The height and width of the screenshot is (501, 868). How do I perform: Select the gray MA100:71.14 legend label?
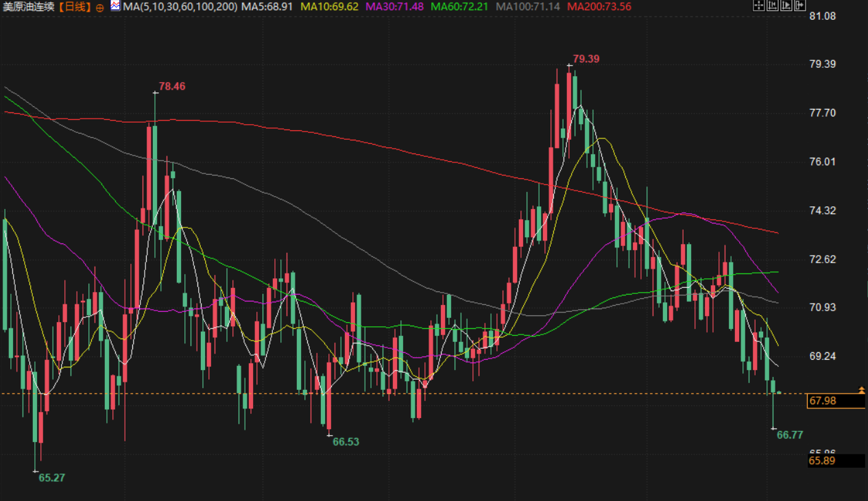[528, 7]
